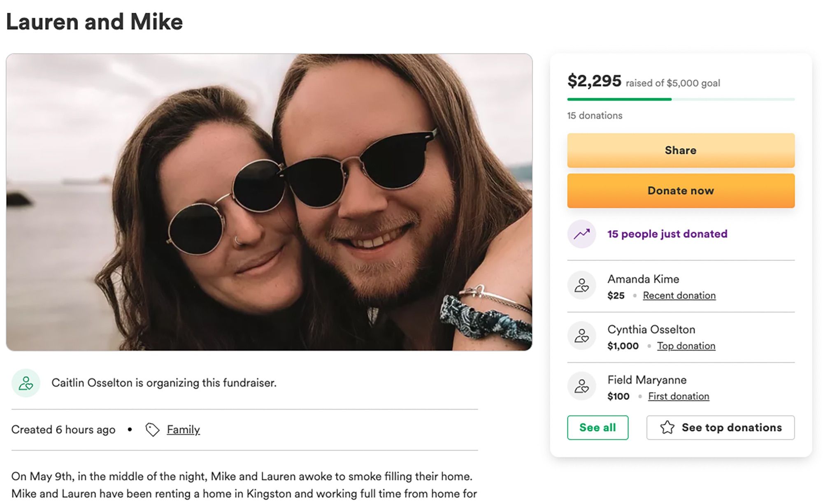823x504 pixels.
Task: Click the organizer avatar icon beside Caitlin Osselton
Action: 26,383
